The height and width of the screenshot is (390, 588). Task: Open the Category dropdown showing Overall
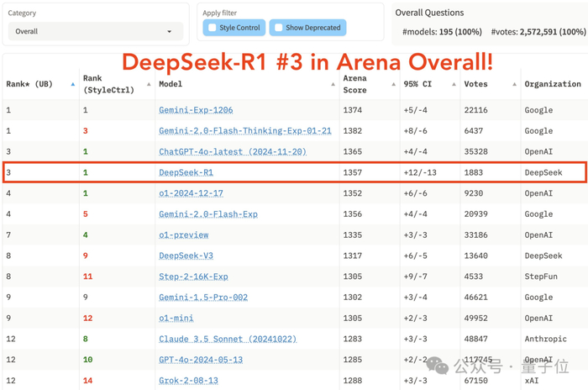(x=96, y=31)
